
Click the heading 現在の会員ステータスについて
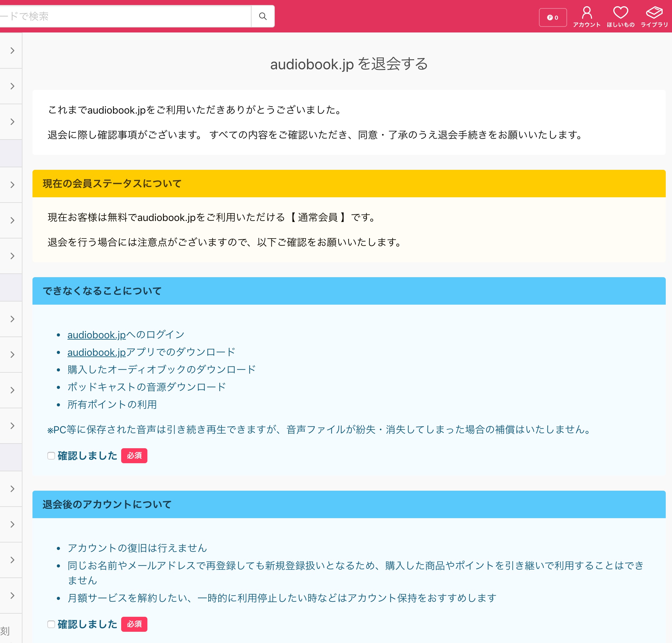point(112,183)
